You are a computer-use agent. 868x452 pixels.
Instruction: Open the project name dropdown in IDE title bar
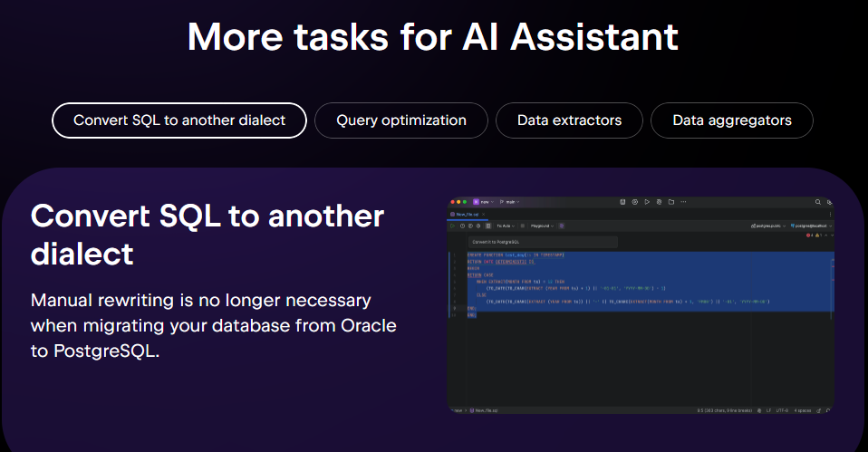[x=483, y=202]
